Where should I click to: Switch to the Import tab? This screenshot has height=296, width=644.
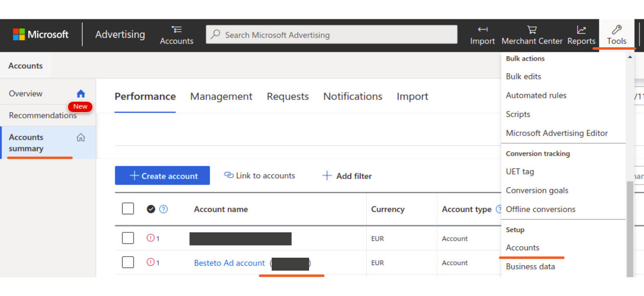pyautogui.click(x=412, y=97)
